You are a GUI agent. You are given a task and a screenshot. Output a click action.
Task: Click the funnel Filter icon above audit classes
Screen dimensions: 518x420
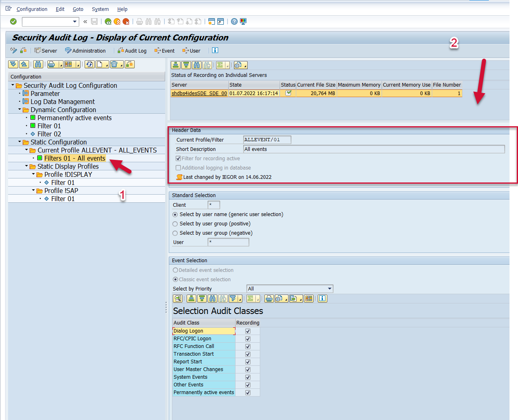233,299
